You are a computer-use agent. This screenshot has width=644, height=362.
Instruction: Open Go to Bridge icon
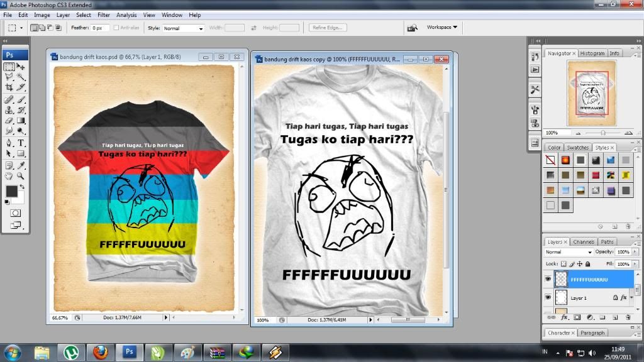click(412, 28)
